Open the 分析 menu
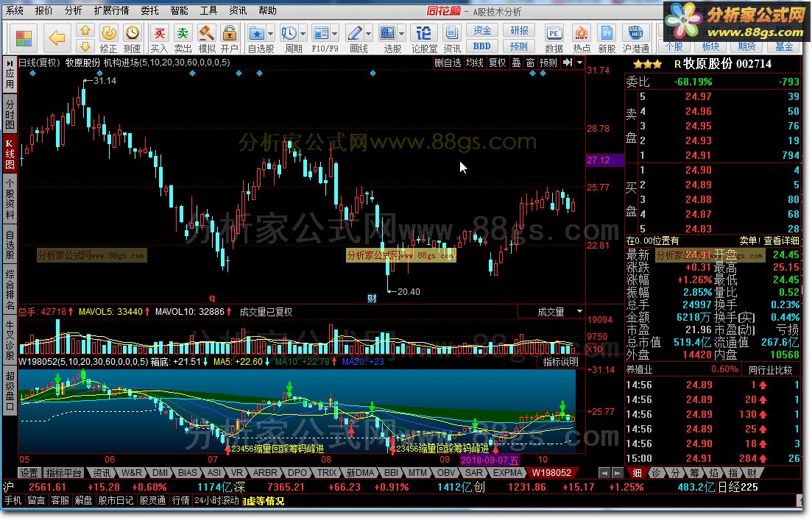Screen dimensions: 812x520 pyautogui.click(x=73, y=10)
